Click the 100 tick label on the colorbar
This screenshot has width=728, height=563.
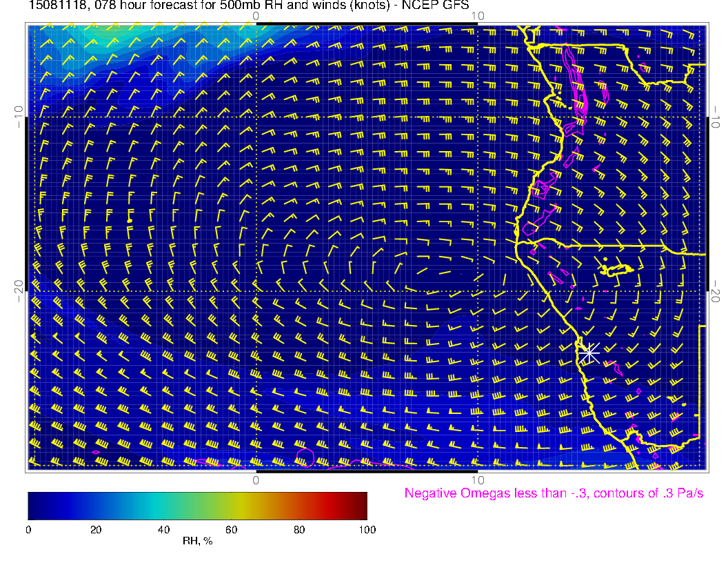(367, 530)
